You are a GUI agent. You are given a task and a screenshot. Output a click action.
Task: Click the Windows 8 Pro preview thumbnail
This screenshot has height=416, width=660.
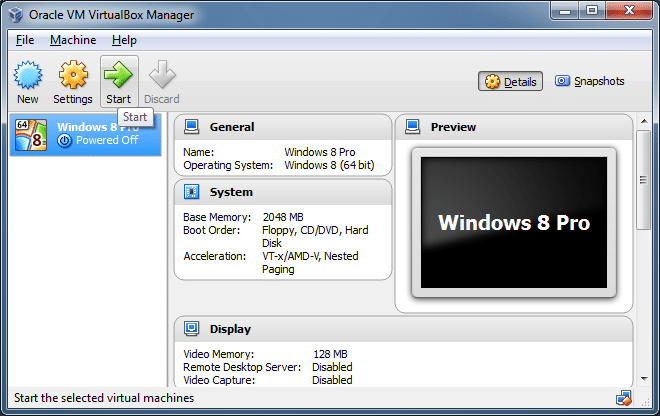click(x=514, y=222)
